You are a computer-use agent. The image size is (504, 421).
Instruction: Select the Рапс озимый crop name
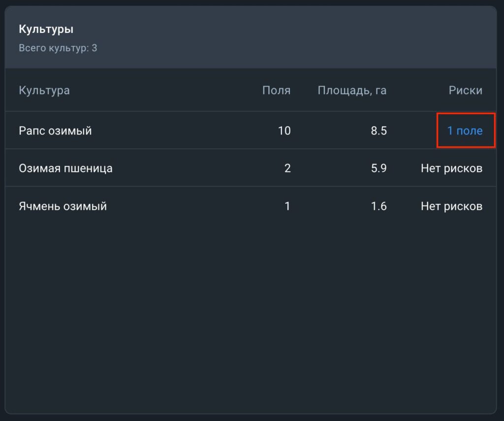coord(55,131)
